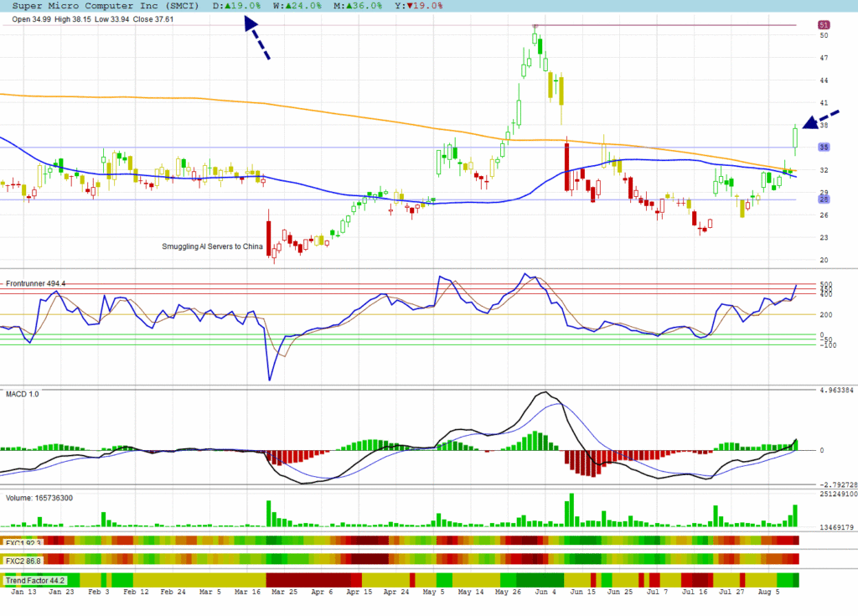The height and width of the screenshot is (616, 858).
Task: Click the Jul 7 date label
Action: coord(657,592)
